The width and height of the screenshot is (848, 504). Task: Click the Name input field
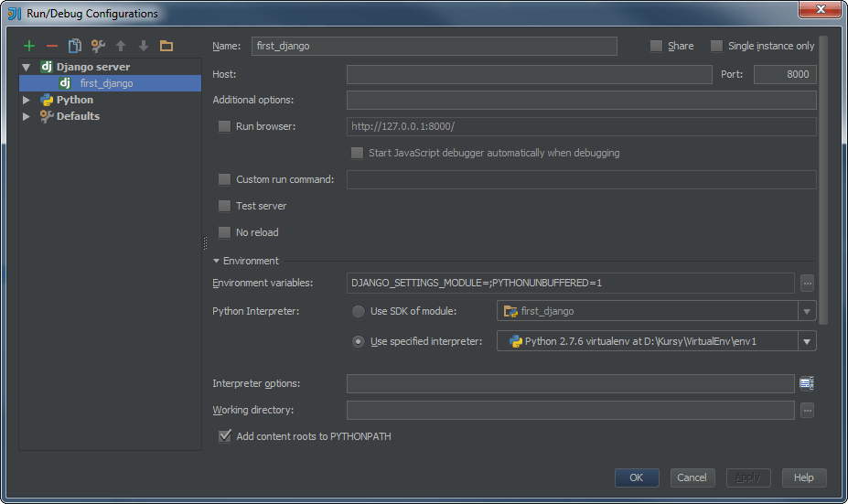pos(435,46)
